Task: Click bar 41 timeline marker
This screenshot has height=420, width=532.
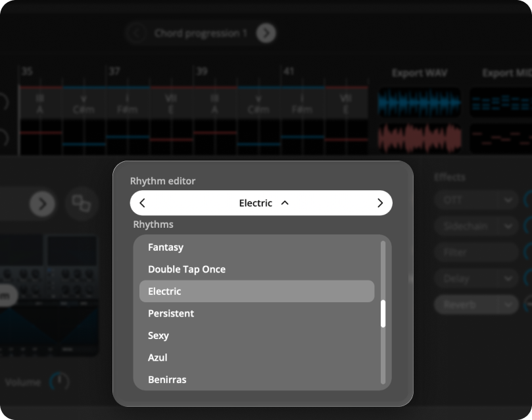Action: coord(289,71)
